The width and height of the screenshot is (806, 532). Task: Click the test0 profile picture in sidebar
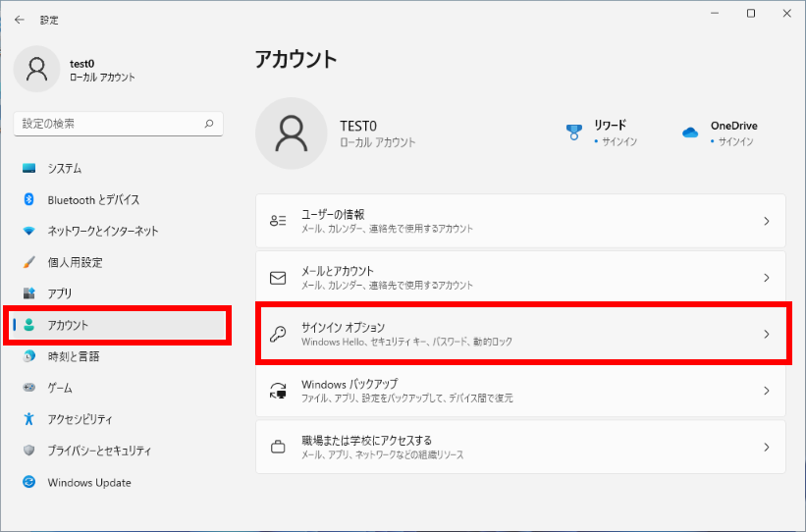click(x=37, y=69)
